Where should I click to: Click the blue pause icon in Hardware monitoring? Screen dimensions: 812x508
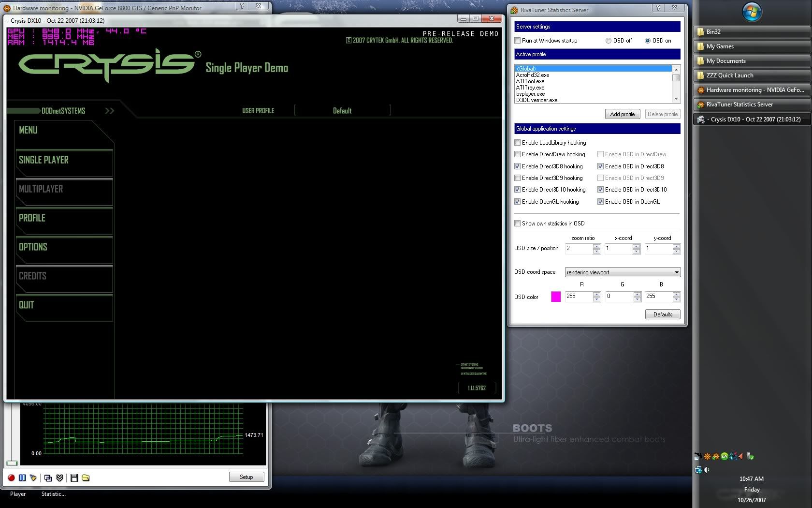[x=22, y=478]
